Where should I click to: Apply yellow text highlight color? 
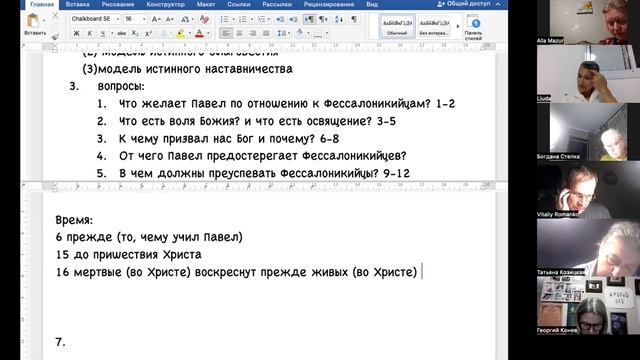click(x=180, y=33)
